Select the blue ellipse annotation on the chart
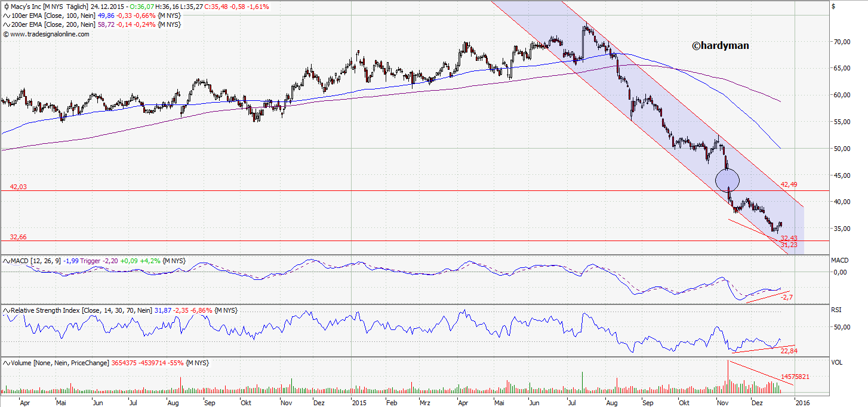 coord(728,181)
